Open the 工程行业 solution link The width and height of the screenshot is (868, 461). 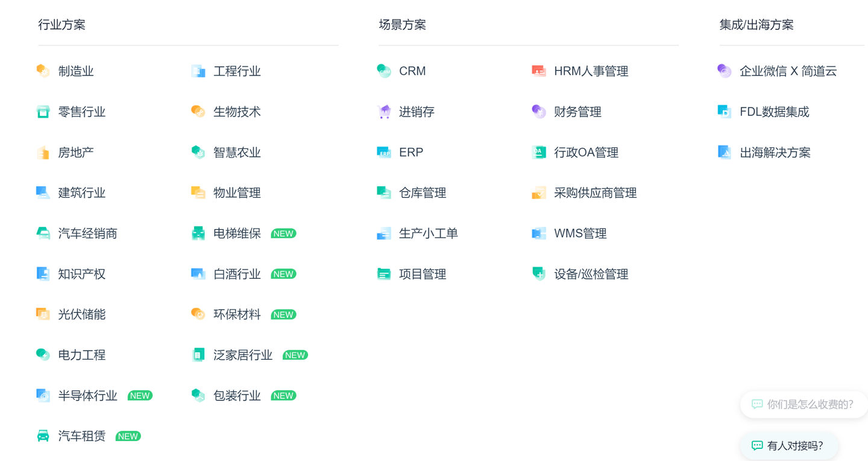(237, 71)
